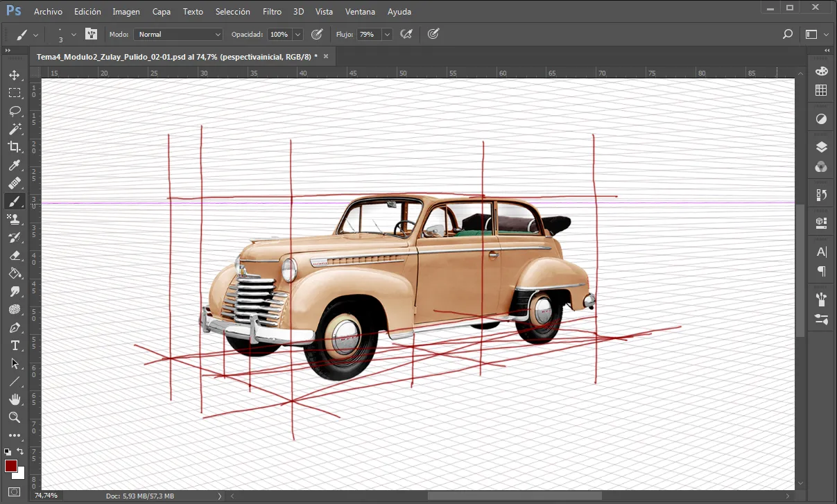Open the Character panel icon
837x504 pixels.
(x=821, y=252)
